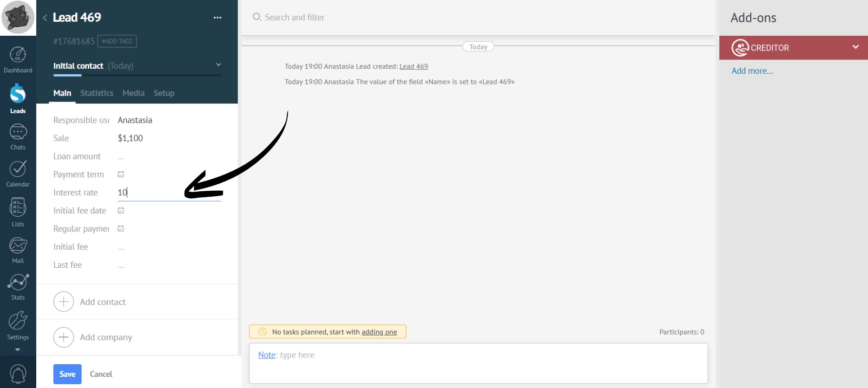868x388 pixels.
Task: Click the Lead 469 title
Action: 77,18
